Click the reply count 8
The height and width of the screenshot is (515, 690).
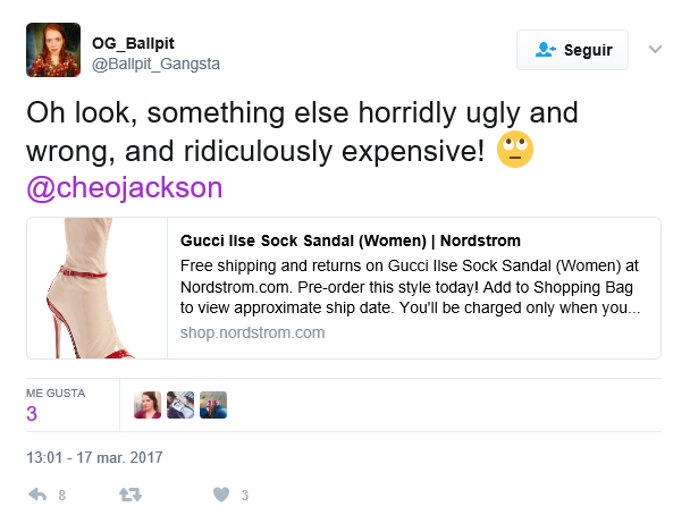tap(62, 495)
